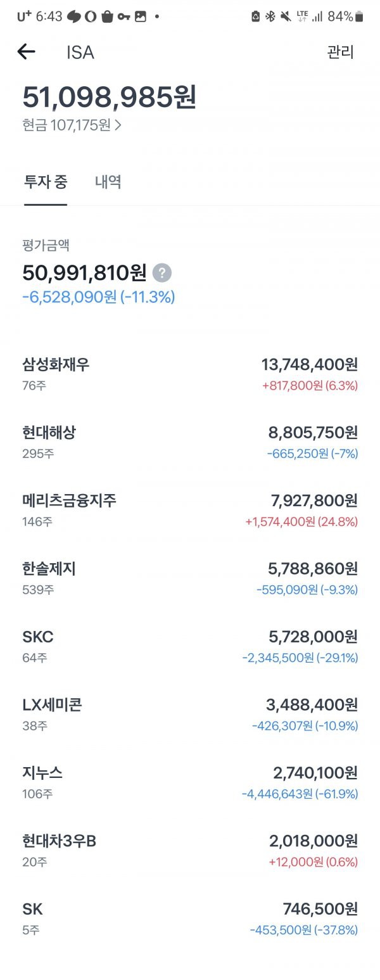380x980 pixels.
Task: Tap the VPN key notification icon
Action: pos(124,16)
